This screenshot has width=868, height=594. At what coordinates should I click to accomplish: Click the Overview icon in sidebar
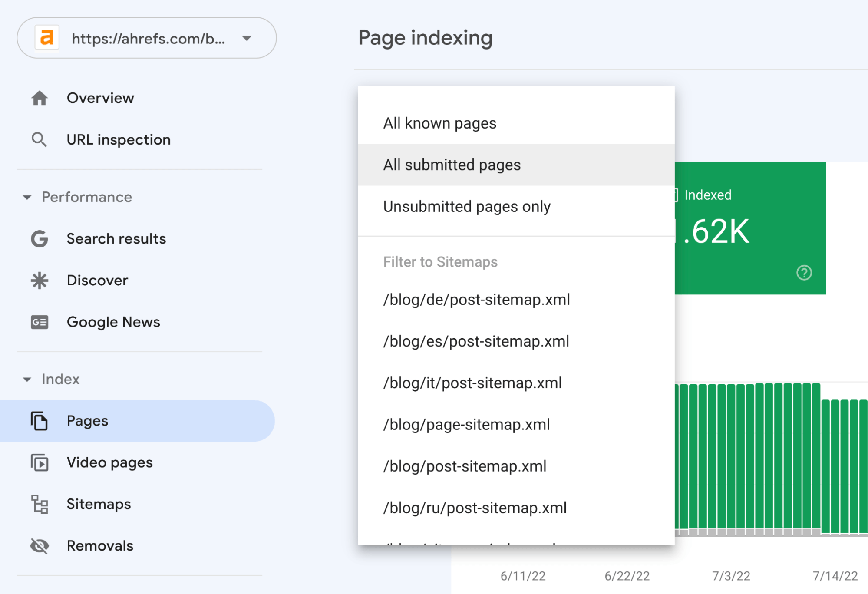[40, 98]
